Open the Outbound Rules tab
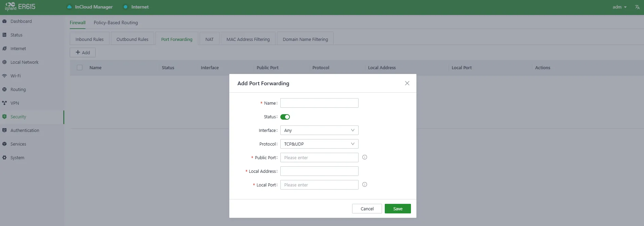The width and height of the screenshot is (644, 226). (x=132, y=39)
